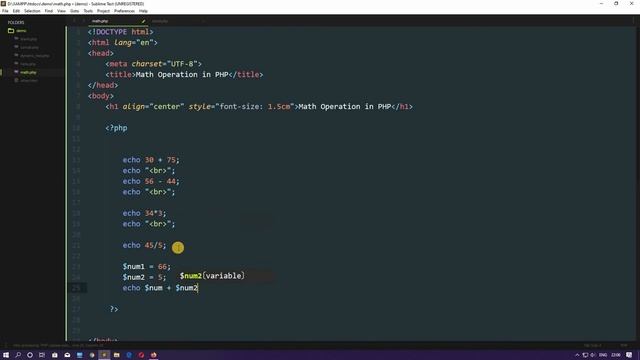The image size is (640, 360).
Task: Click the line 'echo 45/5;'
Action: 144,245
